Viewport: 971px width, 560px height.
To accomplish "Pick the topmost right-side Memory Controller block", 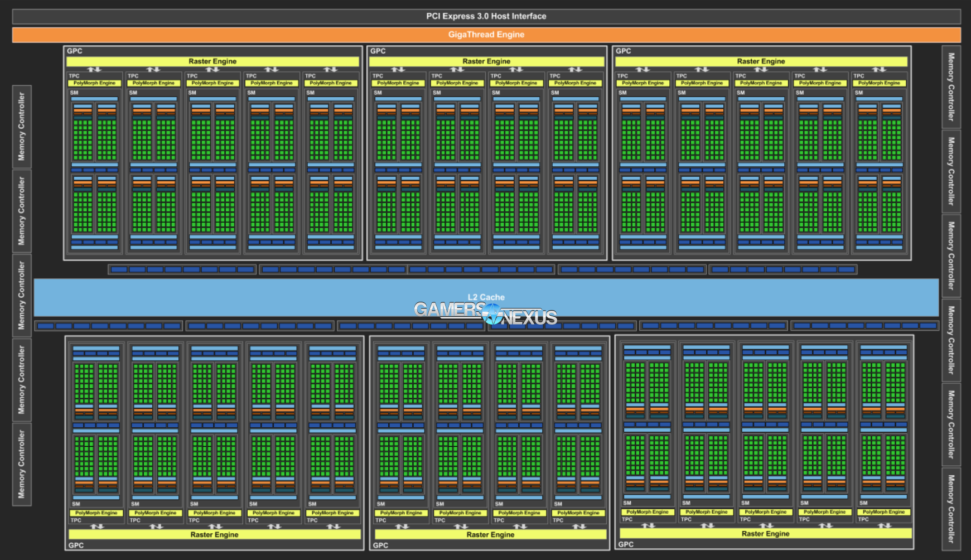I will [x=951, y=87].
